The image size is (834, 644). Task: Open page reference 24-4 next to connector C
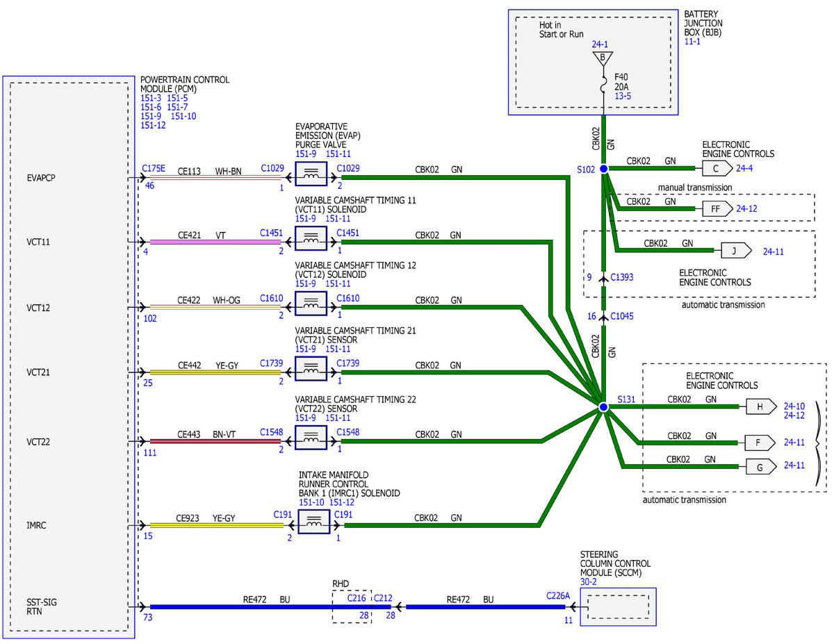[744, 168]
